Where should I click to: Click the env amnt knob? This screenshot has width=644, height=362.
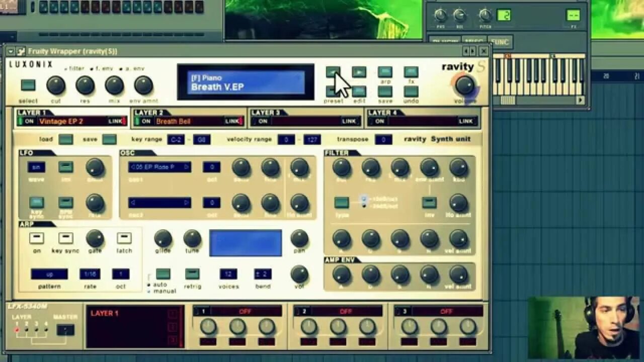143,86
